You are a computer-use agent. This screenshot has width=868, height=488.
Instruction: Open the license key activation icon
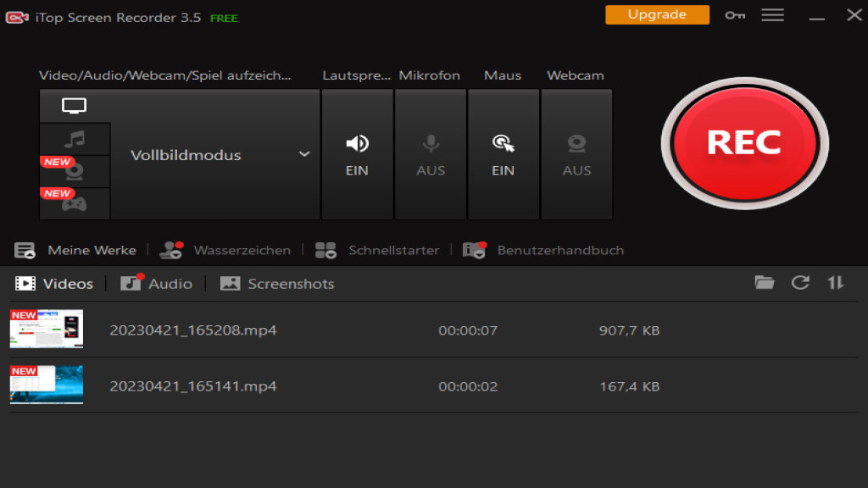click(734, 14)
